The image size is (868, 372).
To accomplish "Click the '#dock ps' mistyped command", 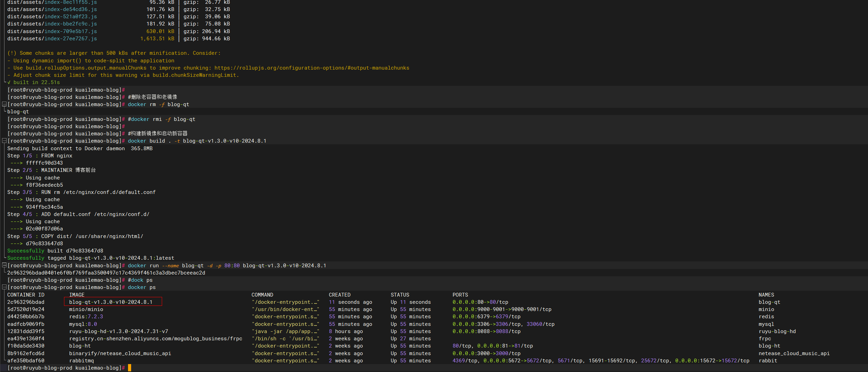I will click(140, 280).
